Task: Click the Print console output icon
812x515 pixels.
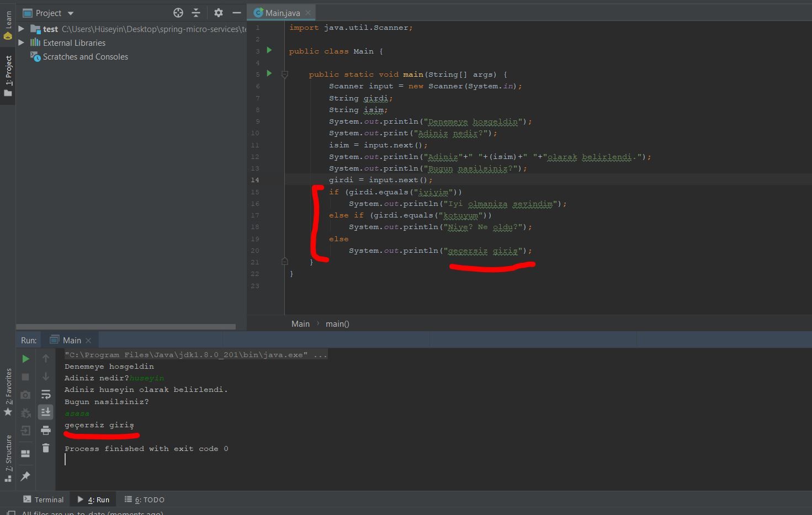Action: (x=46, y=430)
